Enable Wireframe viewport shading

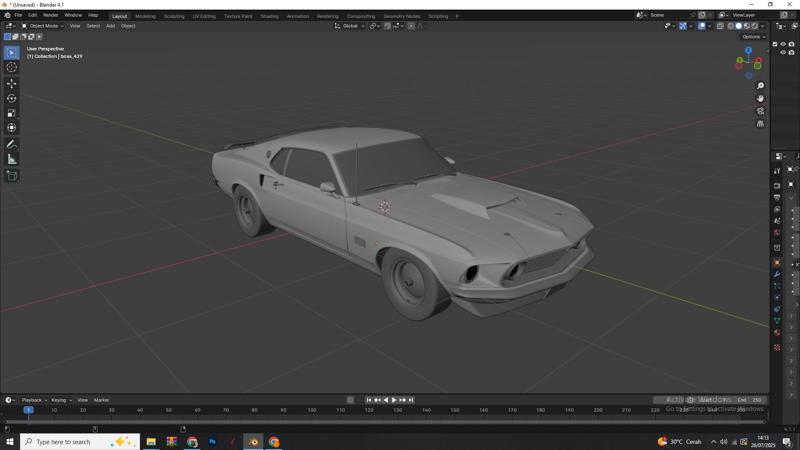point(731,26)
